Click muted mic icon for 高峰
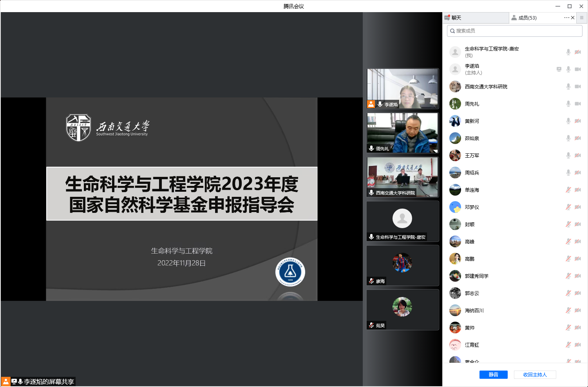The width and height of the screenshot is (588, 387). tap(568, 241)
